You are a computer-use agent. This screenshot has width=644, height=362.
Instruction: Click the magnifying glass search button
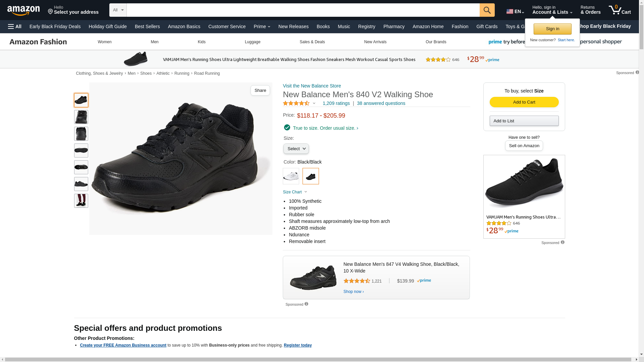point(487,10)
